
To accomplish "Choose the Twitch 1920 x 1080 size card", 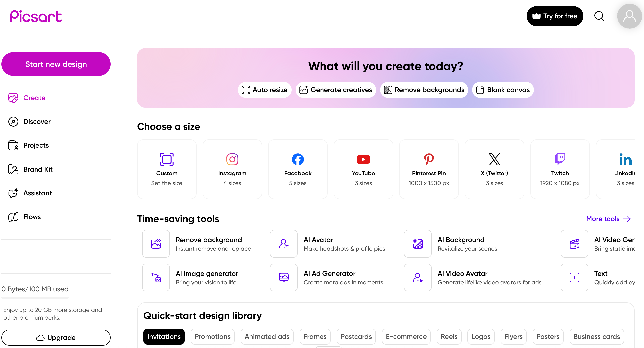I will pyautogui.click(x=560, y=169).
